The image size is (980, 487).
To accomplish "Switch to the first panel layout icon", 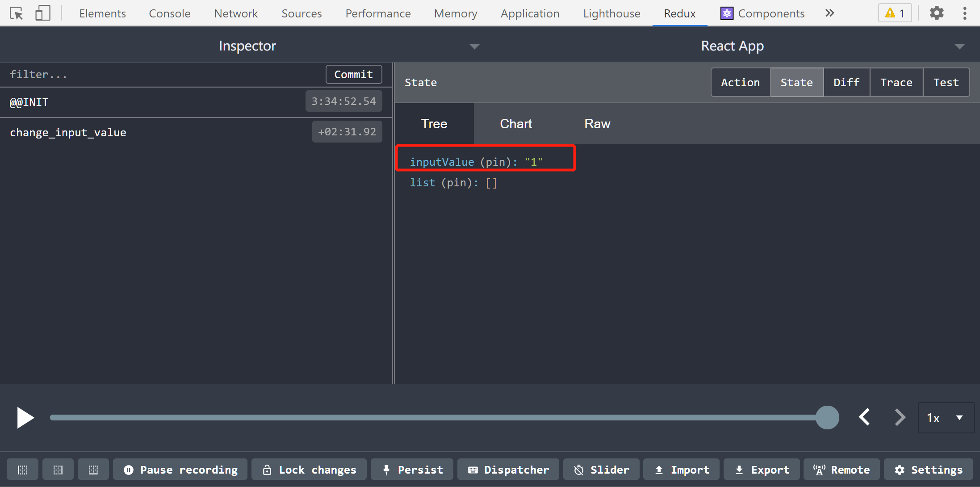I will [x=22, y=470].
